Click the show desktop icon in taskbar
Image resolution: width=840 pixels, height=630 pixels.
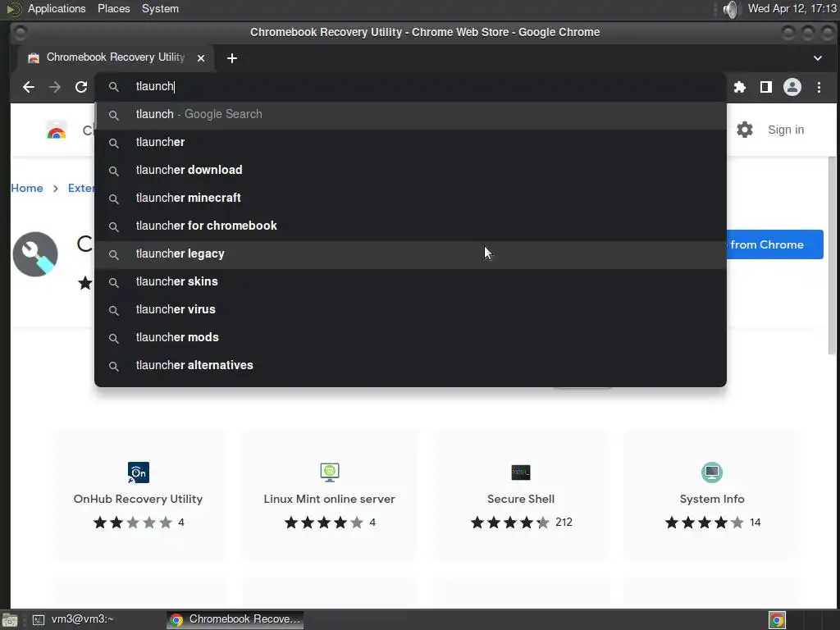tap(10, 620)
